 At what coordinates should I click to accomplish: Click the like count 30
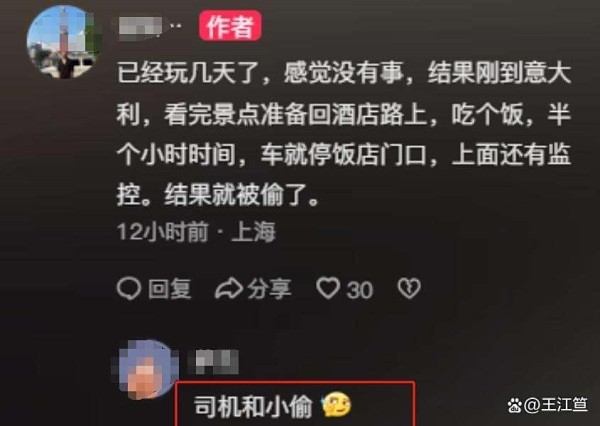[360, 290]
